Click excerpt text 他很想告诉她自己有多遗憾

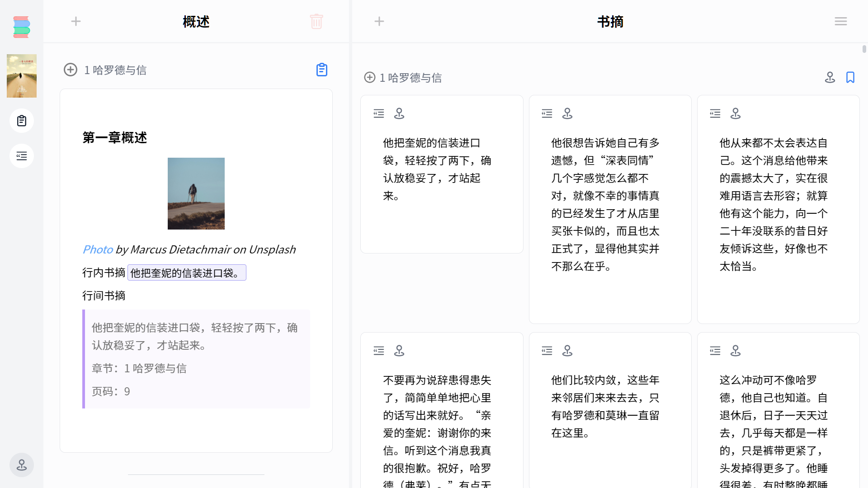click(x=605, y=204)
